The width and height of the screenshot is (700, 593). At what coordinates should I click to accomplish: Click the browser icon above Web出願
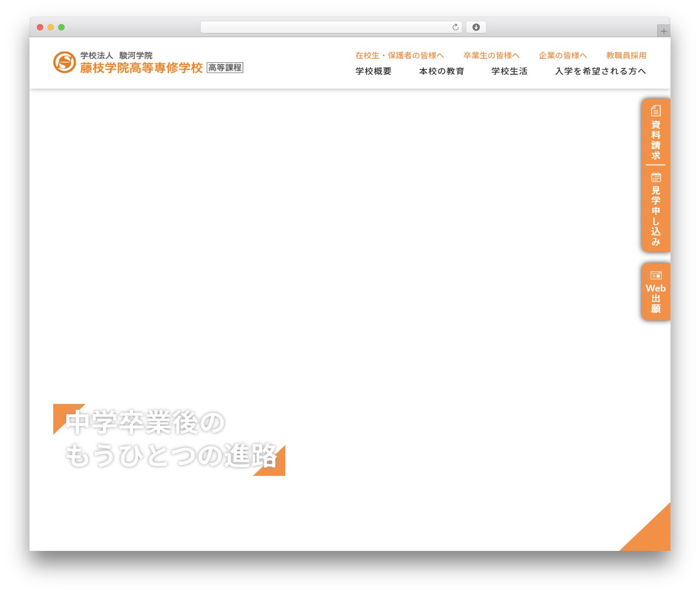[x=656, y=275]
